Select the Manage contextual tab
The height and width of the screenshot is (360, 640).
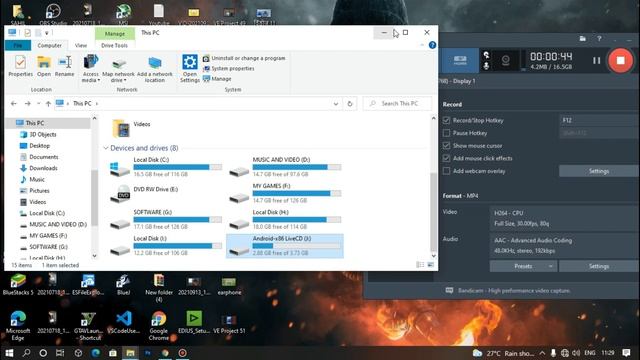pyautogui.click(x=115, y=33)
